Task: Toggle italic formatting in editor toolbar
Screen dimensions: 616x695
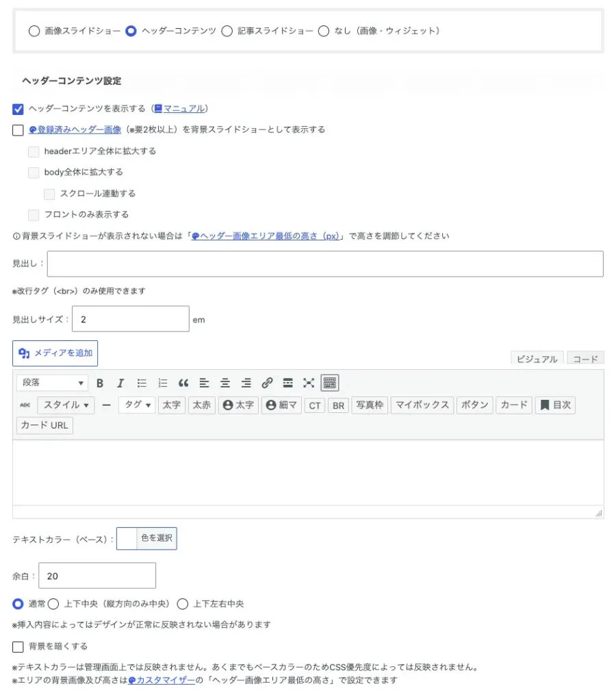Action: click(x=120, y=383)
